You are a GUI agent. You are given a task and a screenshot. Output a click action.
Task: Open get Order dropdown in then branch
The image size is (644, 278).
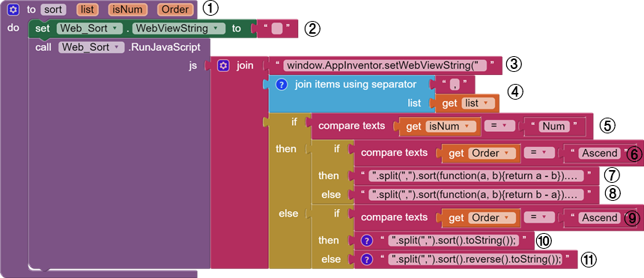click(x=491, y=154)
